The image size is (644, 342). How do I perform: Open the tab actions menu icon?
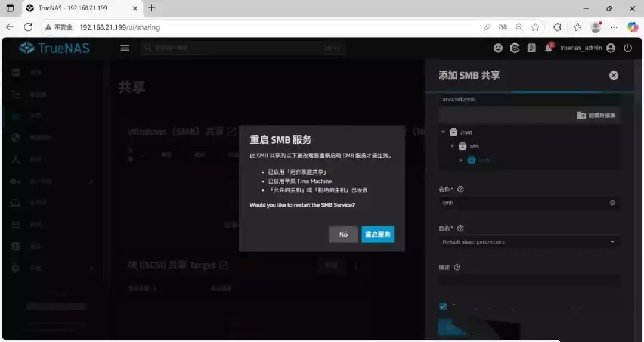tap(10, 8)
